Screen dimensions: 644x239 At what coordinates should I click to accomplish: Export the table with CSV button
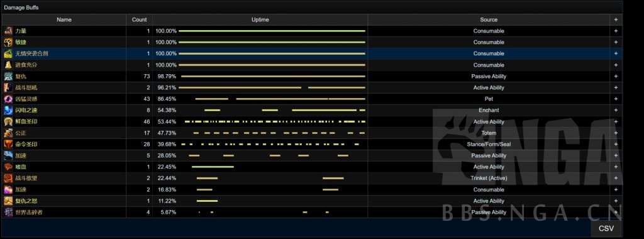606,228
